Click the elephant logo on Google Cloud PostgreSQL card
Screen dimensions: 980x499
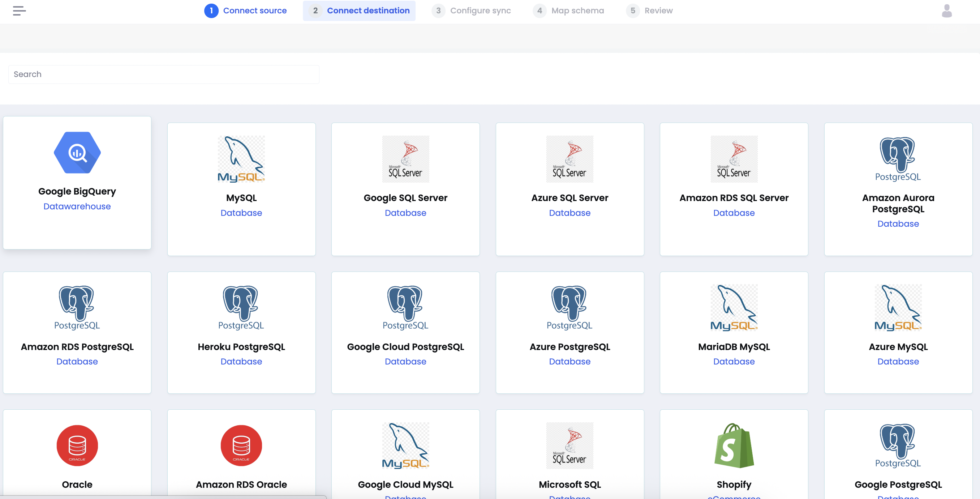pos(405,308)
